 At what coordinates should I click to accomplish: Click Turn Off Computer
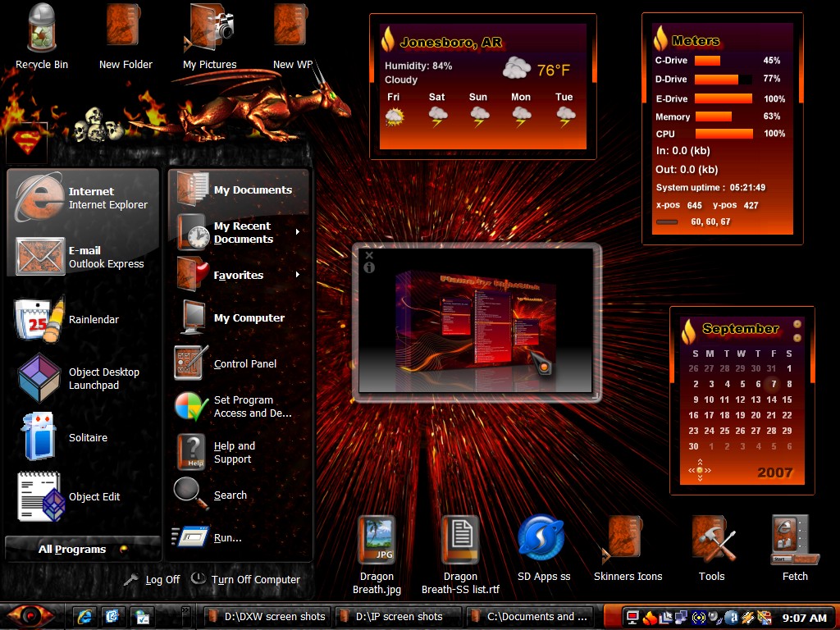tap(245, 579)
